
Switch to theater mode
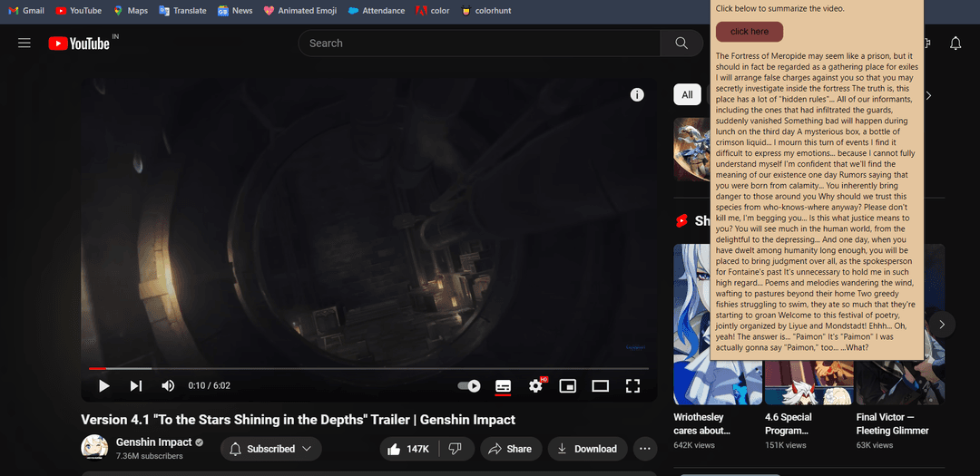(600, 386)
